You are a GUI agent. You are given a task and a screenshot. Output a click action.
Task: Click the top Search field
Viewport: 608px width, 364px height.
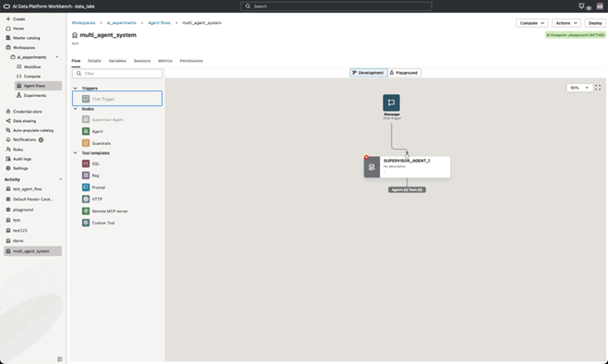[x=335, y=6]
